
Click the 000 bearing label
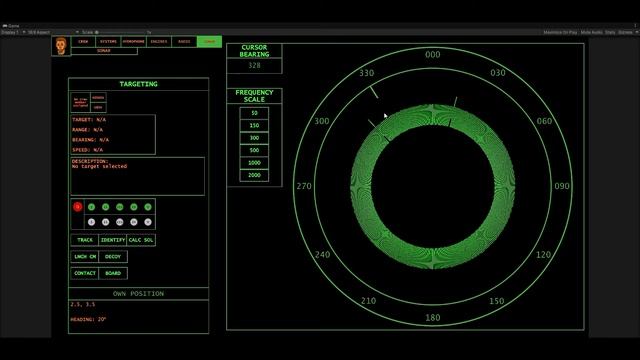pyautogui.click(x=433, y=55)
